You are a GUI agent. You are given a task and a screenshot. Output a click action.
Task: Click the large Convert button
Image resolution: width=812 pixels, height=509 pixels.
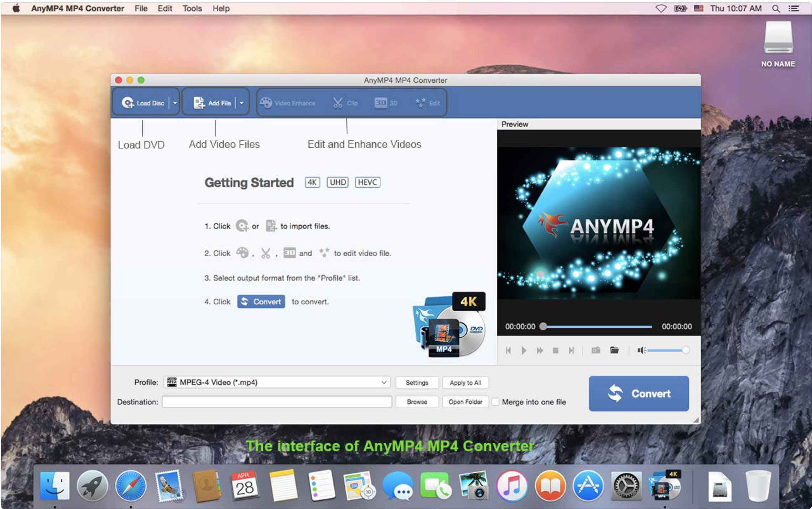tap(639, 393)
